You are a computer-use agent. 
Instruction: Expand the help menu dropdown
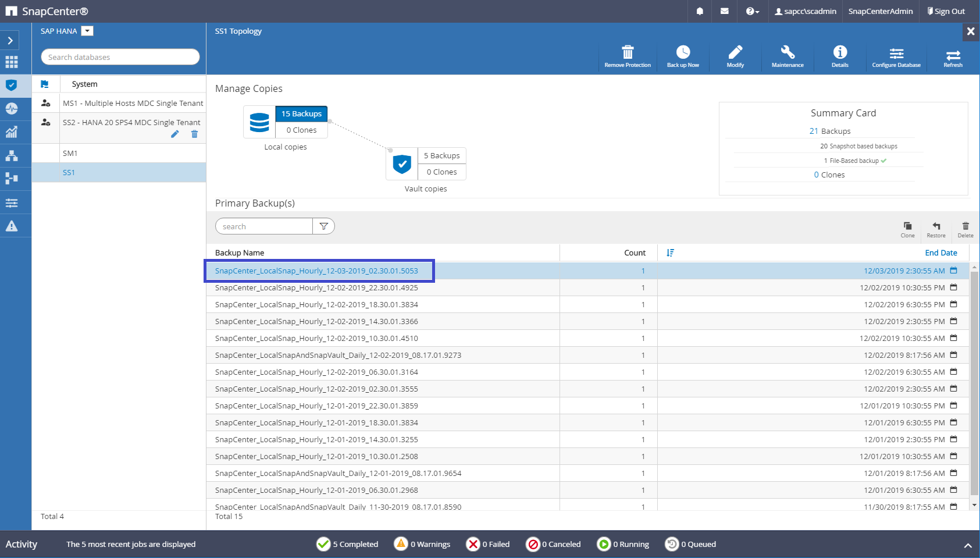[752, 11]
